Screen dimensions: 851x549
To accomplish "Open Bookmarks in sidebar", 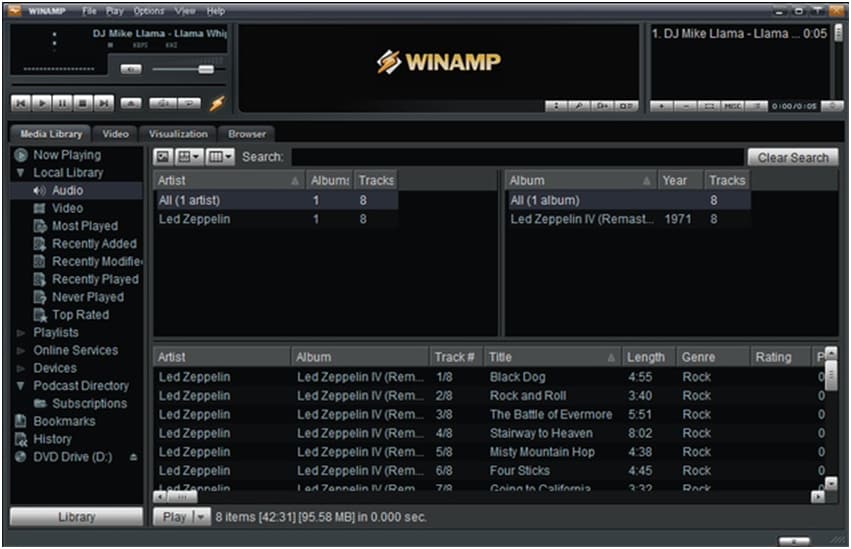I will tap(64, 422).
